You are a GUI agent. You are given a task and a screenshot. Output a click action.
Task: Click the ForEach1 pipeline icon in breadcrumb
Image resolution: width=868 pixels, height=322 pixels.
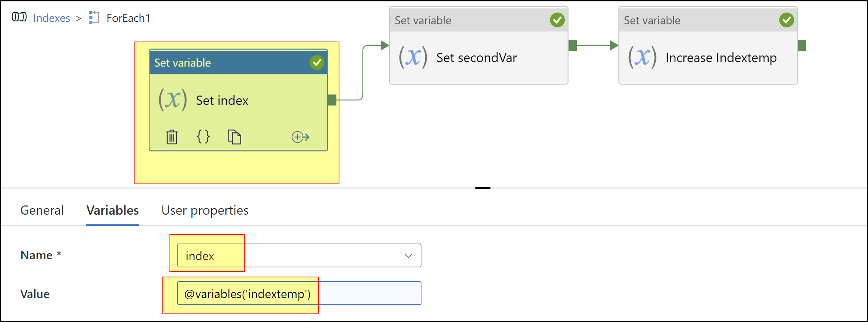[94, 18]
